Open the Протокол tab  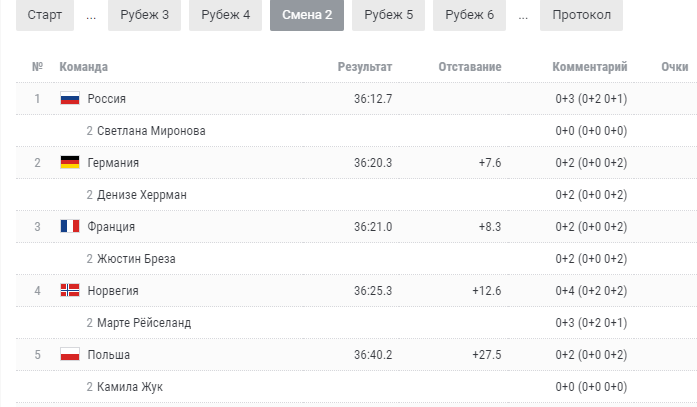pos(581,15)
